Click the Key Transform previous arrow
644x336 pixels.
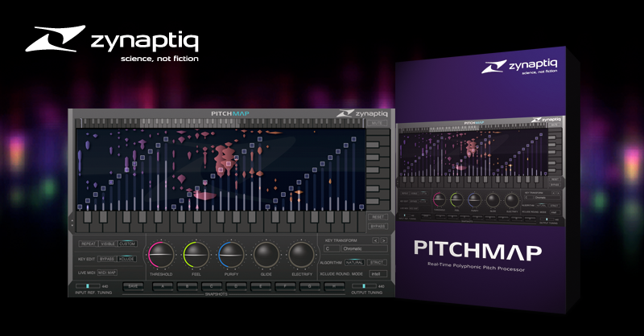pyautogui.click(x=375, y=240)
